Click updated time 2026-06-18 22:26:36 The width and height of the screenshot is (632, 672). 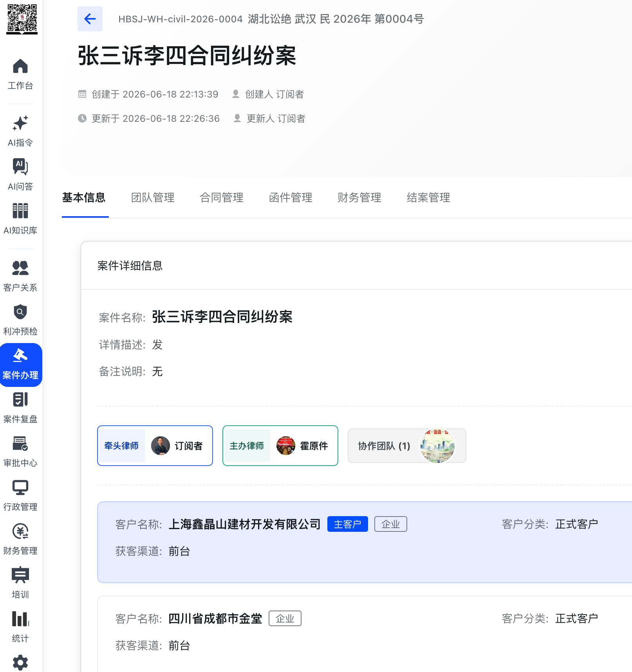click(x=171, y=118)
